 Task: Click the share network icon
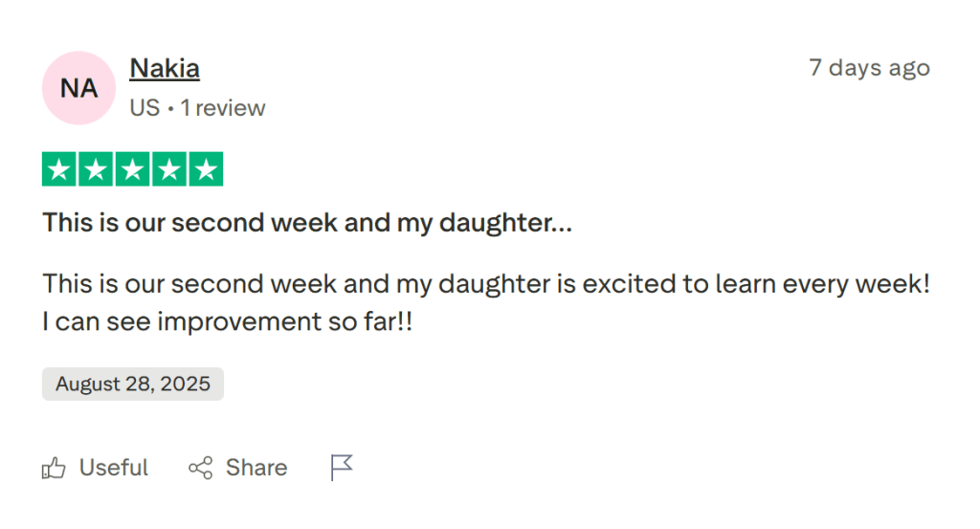(200, 468)
